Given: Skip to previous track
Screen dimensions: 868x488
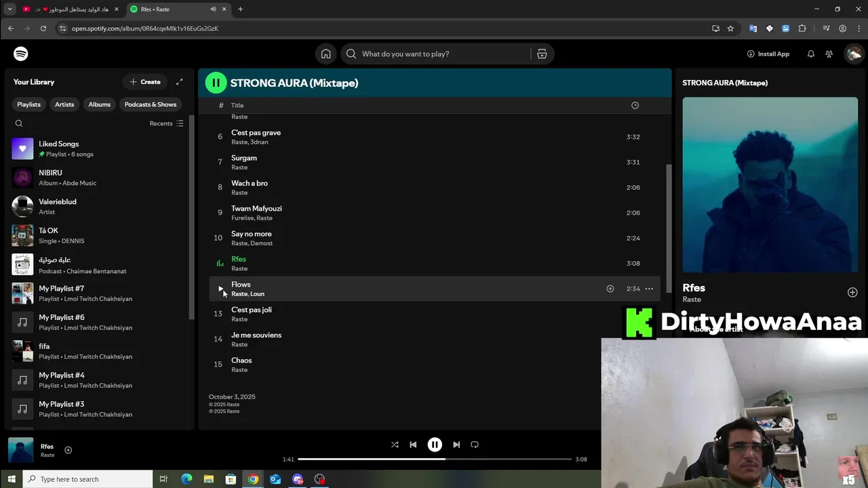Looking at the screenshot, I should click(413, 445).
